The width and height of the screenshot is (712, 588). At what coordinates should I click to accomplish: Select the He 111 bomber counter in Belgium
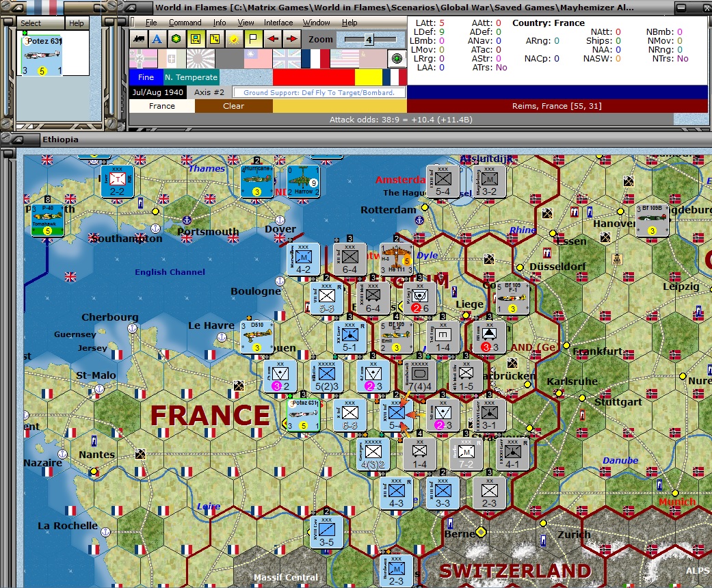pyautogui.click(x=396, y=259)
